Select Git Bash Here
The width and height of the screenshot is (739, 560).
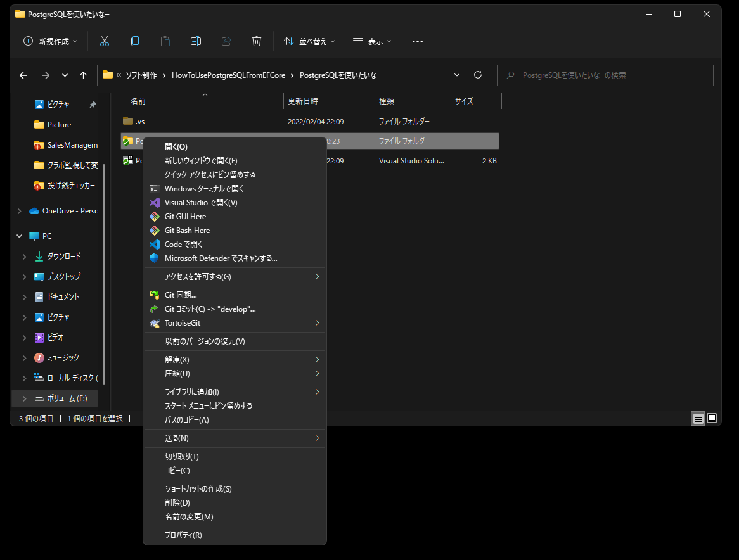235,231
